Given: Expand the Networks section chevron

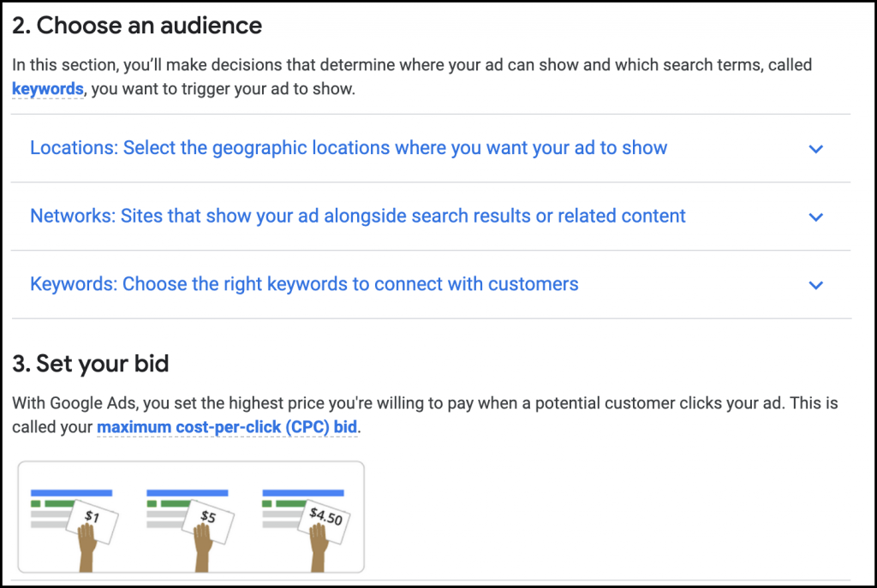Looking at the screenshot, I should tap(815, 217).
